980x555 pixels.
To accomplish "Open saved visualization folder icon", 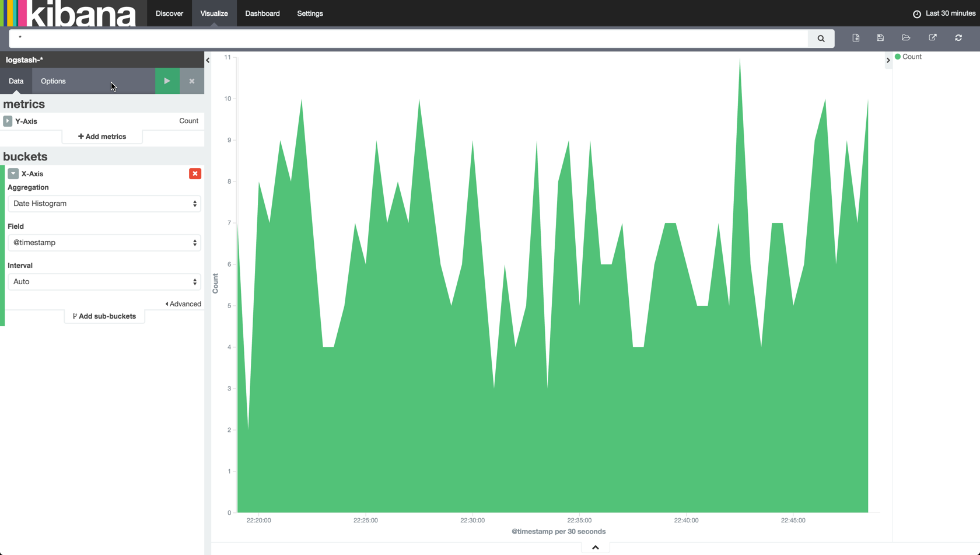I will tap(906, 38).
